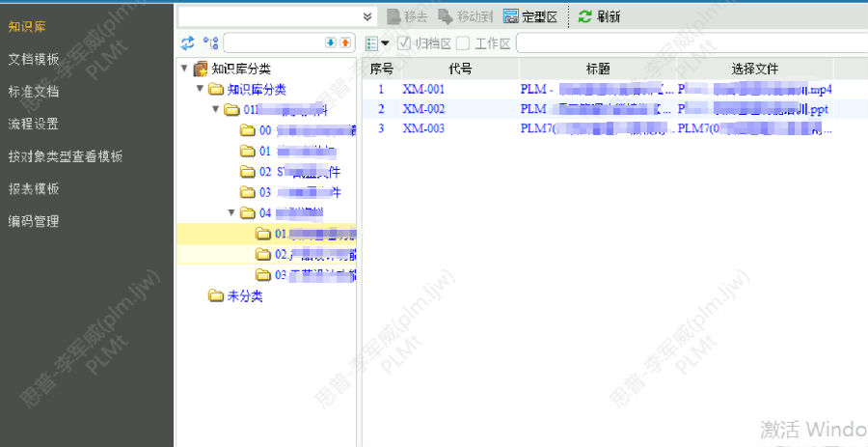The height and width of the screenshot is (447, 868).
Task: Open the 标准文档 sidebar menu
Action: [x=33, y=92]
